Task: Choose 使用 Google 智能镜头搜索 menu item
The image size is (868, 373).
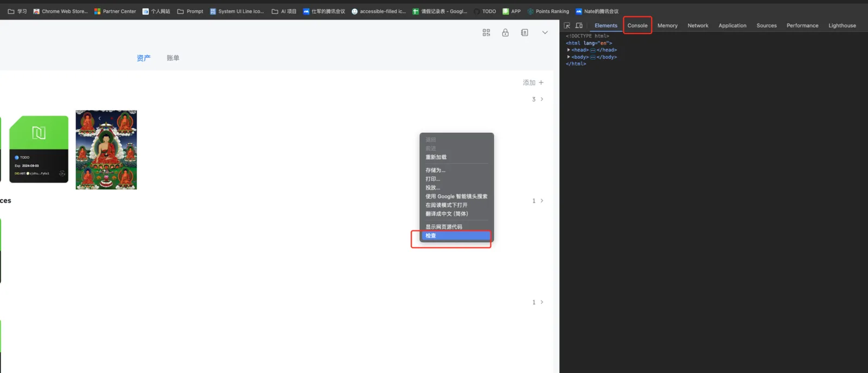Action: click(x=457, y=196)
